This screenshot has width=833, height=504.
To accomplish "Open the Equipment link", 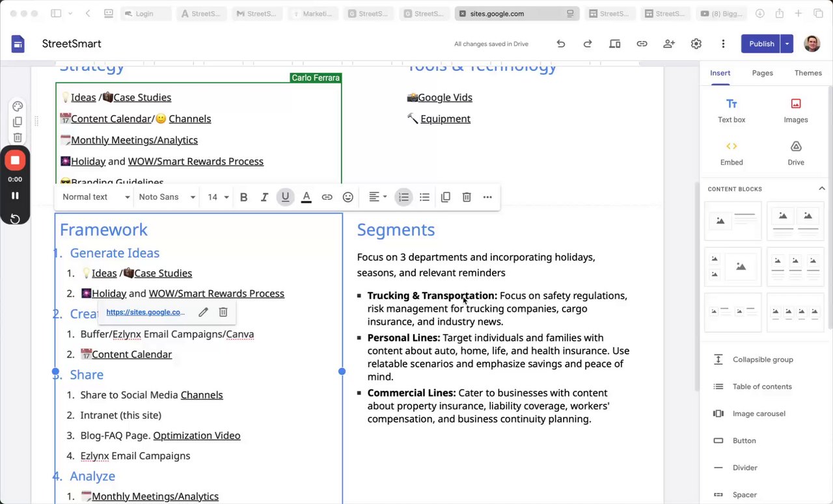I will [445, 119].
